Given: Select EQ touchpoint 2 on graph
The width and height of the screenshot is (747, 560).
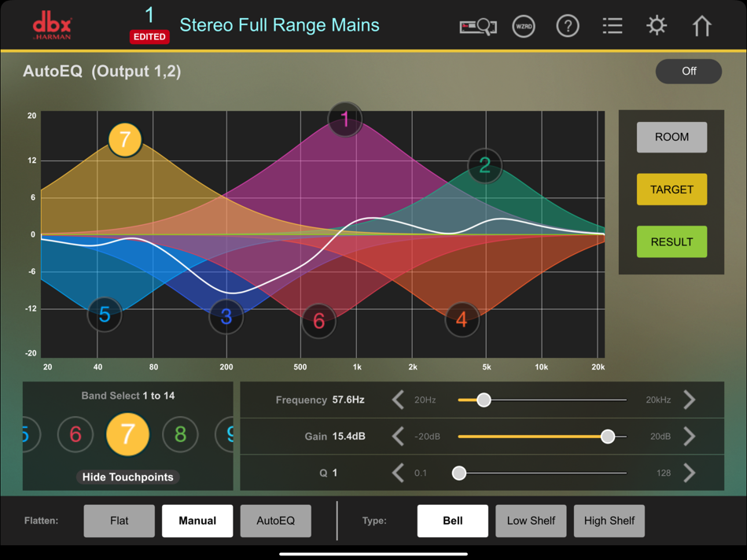Looking at the screenshot, I should coord(484,165).
